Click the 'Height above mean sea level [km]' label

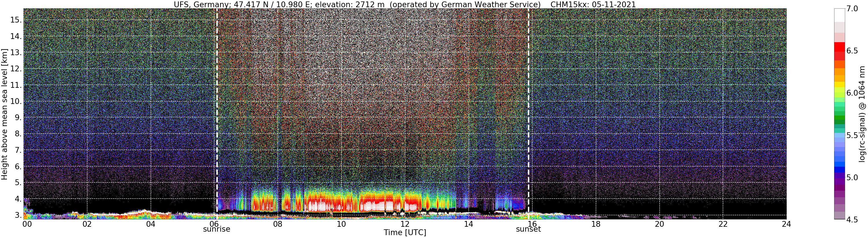coord(4,114)
